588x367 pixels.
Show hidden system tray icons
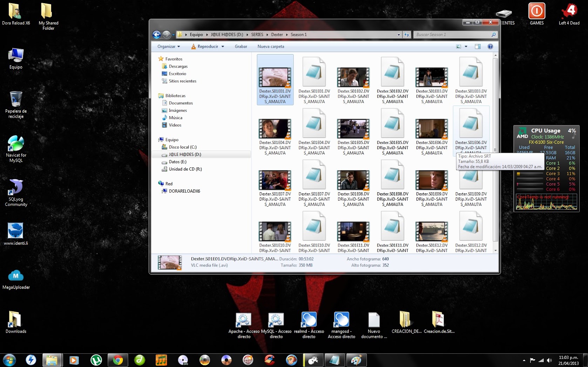[524, 360]
